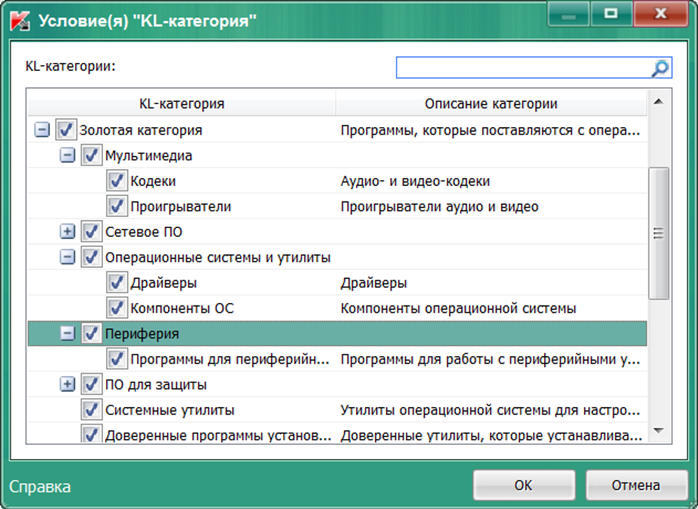Image resolution: width=698 pixels, height=509 pixels.
Task: Click description 'Программы для работы с периферийными у...'
Action: coord(490,359)
